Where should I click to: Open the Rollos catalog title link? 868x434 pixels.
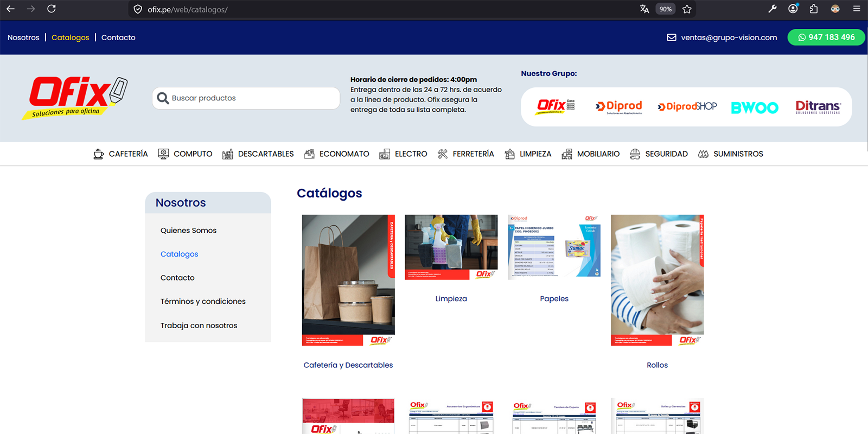658,365
